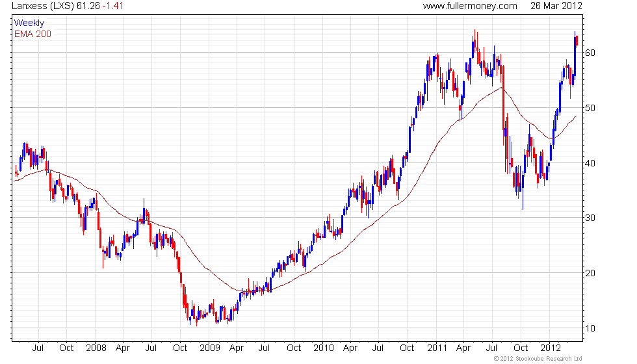
Task: Click the Lanxess (LXS) chart title
Action: 43,6
